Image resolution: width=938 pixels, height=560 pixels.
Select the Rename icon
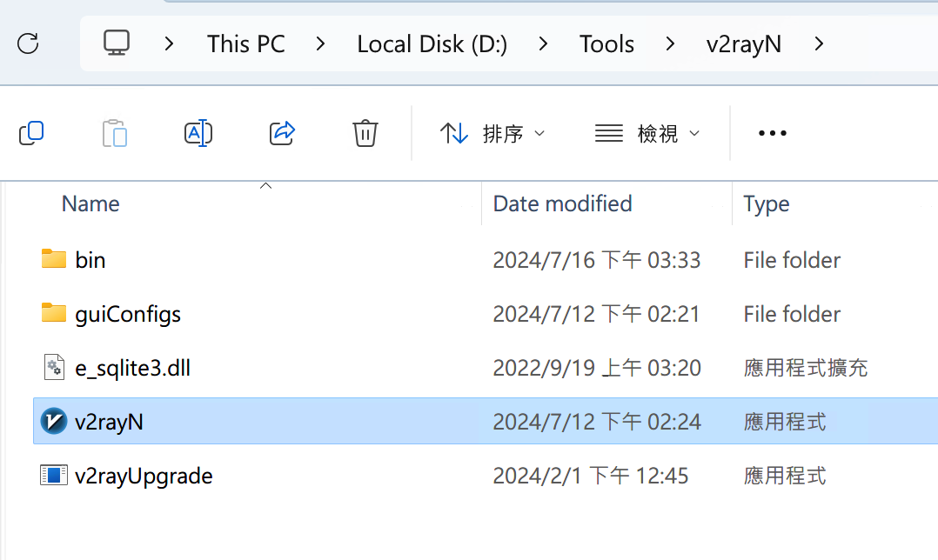[x=198, y=133]
